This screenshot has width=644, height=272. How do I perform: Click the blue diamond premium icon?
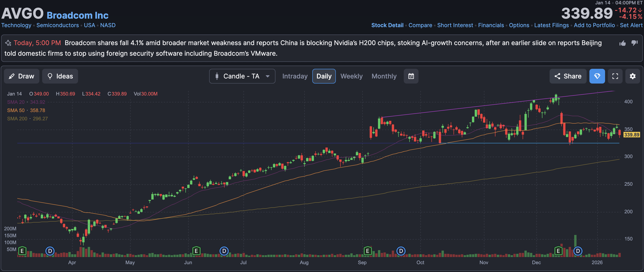(x=597, y=76)
